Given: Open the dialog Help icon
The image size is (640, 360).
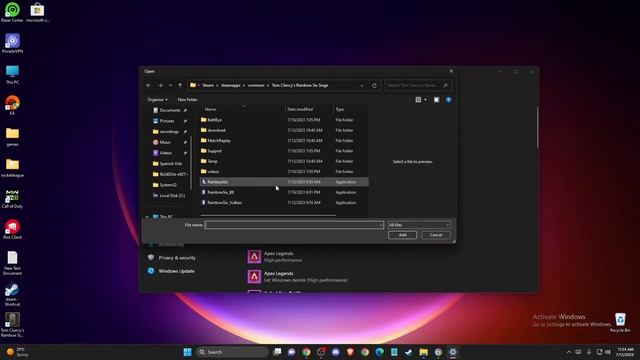Looking at the screenshot, I should 449,100.
